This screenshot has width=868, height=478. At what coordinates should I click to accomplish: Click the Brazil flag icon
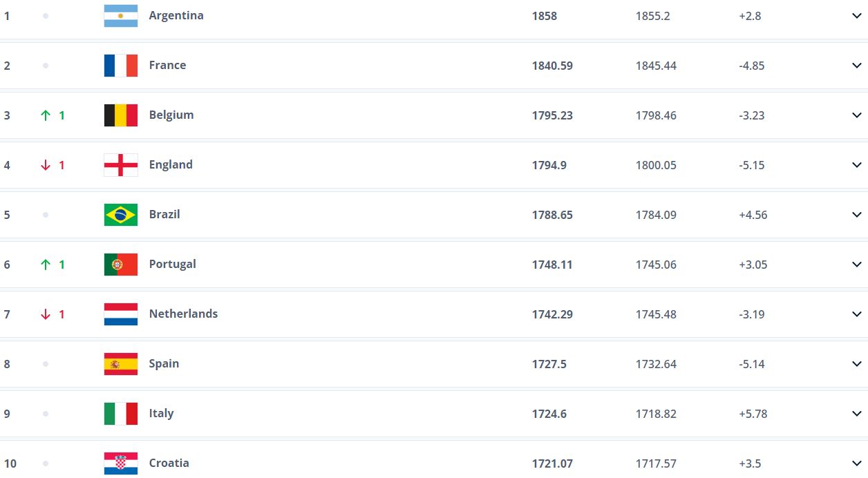121,215
